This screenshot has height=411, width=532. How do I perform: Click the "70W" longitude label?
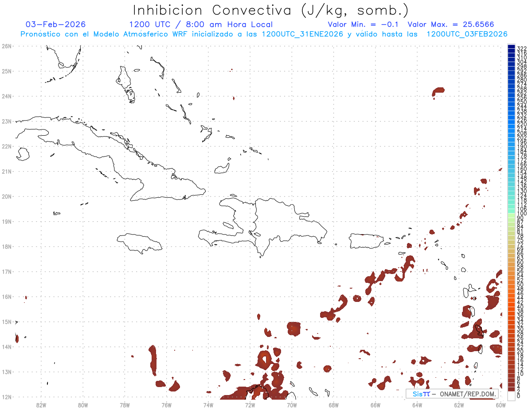(292, 404)
